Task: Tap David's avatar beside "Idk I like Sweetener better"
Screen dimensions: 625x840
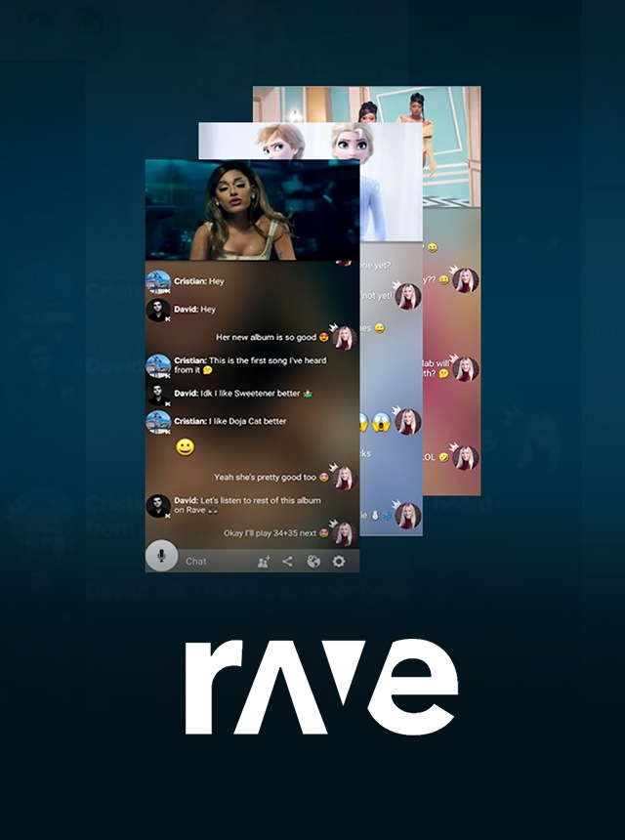Action: point(158,395)
